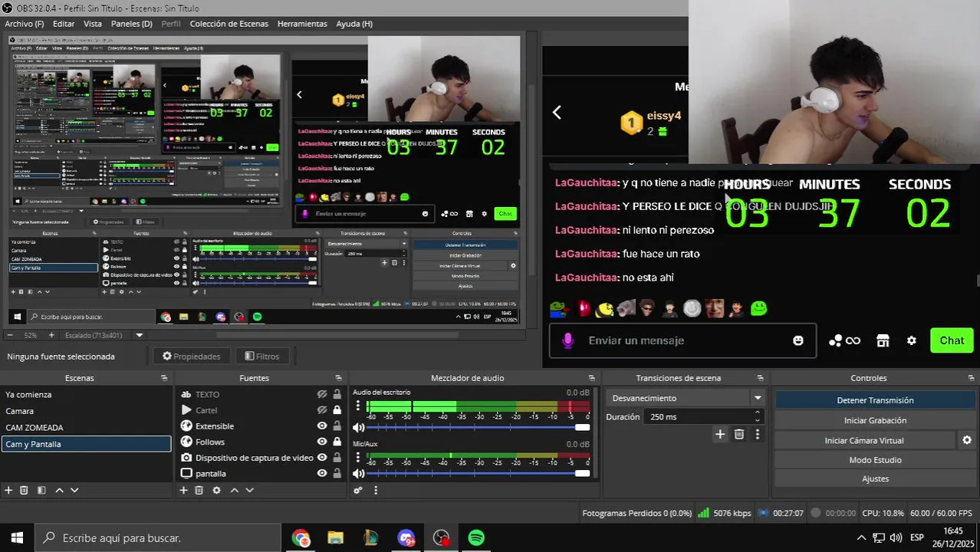Open source properties gear in Fuentes toolbar
This screenshot has height=552, width=980.
coord(216,490)
